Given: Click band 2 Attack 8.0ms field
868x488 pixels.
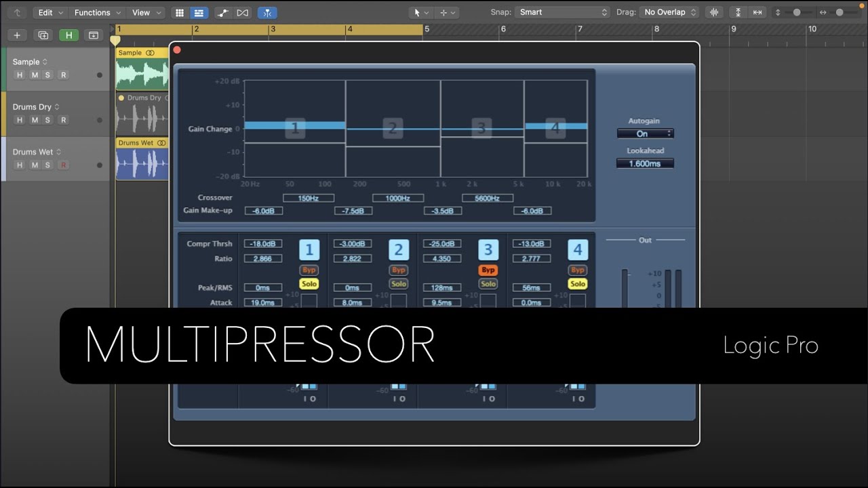Looking at the screenshot, I should pos(353,303).
